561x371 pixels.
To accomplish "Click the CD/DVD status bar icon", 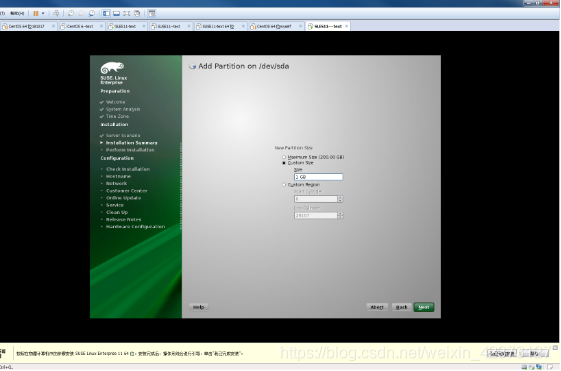I will pyautogui.click(x=531, y=367).
